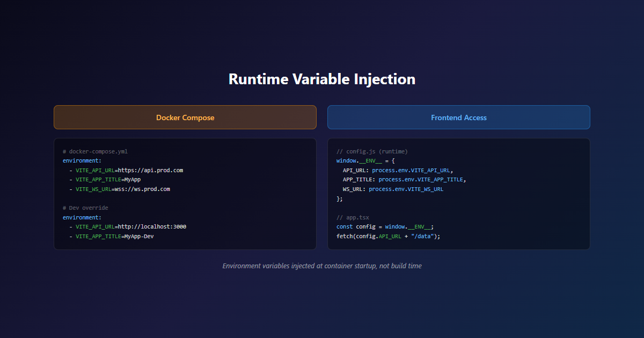The image size is (644, 338).
Task: Select the fetch(config.API_URL + "/data") line
Action: (388, 237)
